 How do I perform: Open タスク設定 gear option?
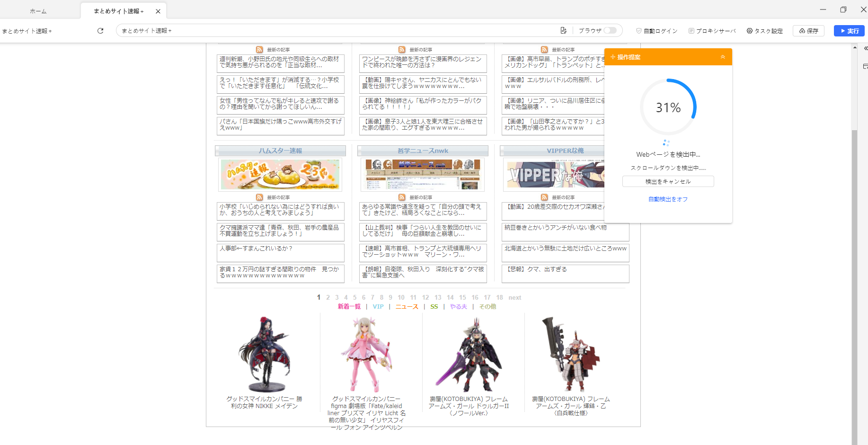click(764, 31)
